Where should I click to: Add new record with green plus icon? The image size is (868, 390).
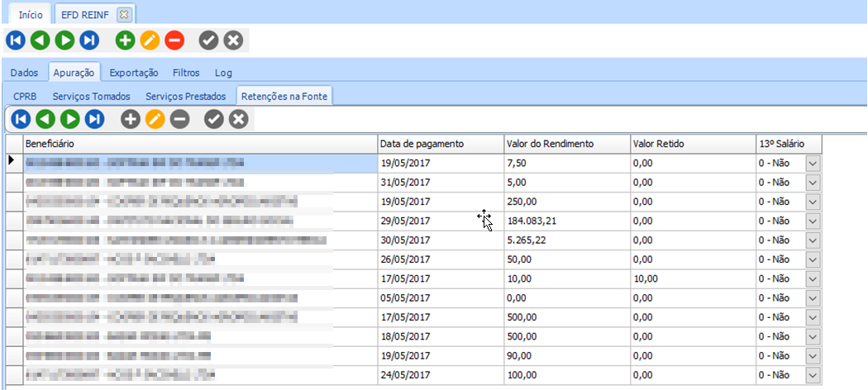click(125, 40)
